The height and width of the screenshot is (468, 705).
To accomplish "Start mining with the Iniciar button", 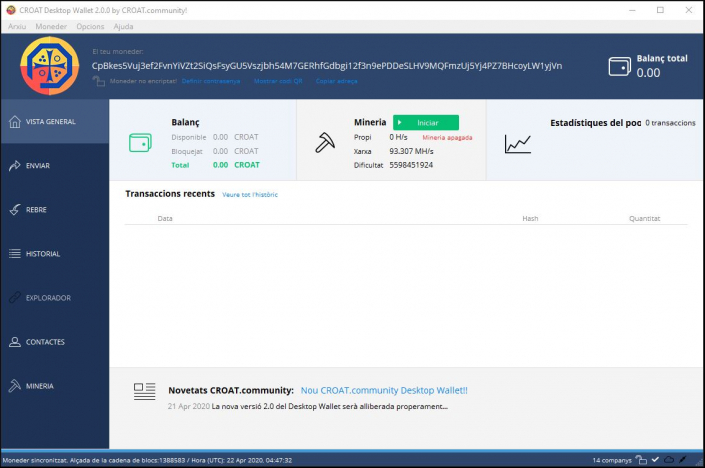I will (426, 122).
